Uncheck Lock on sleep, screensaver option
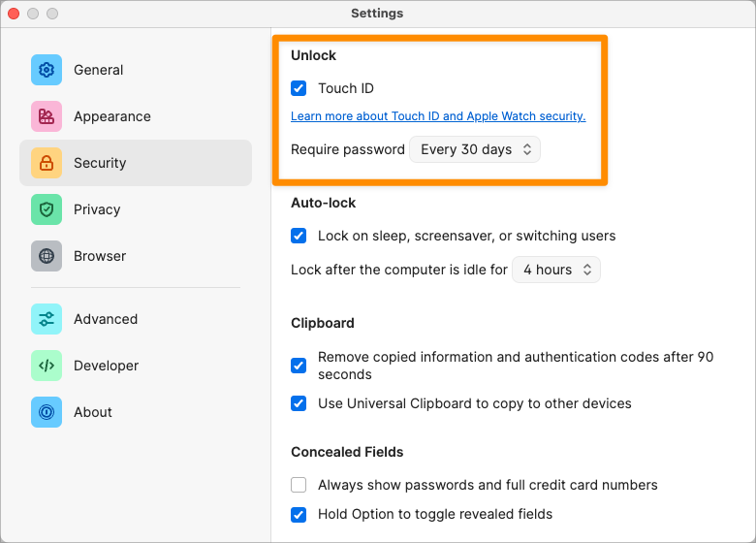This screenshot has height=543, width=756. coord(299,236)
